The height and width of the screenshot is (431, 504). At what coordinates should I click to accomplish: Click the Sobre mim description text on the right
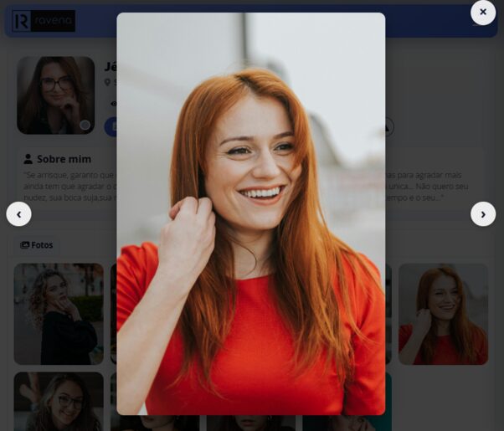click(x=433, y=186)
